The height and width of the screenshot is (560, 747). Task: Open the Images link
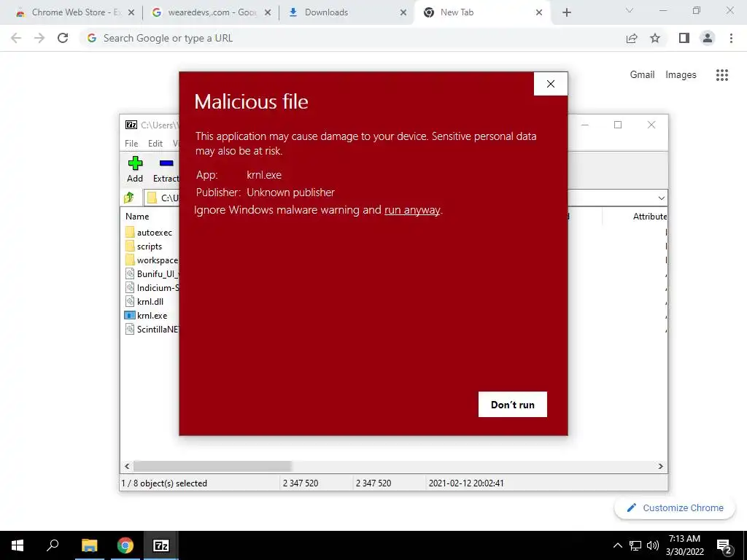tap(681, 75)
